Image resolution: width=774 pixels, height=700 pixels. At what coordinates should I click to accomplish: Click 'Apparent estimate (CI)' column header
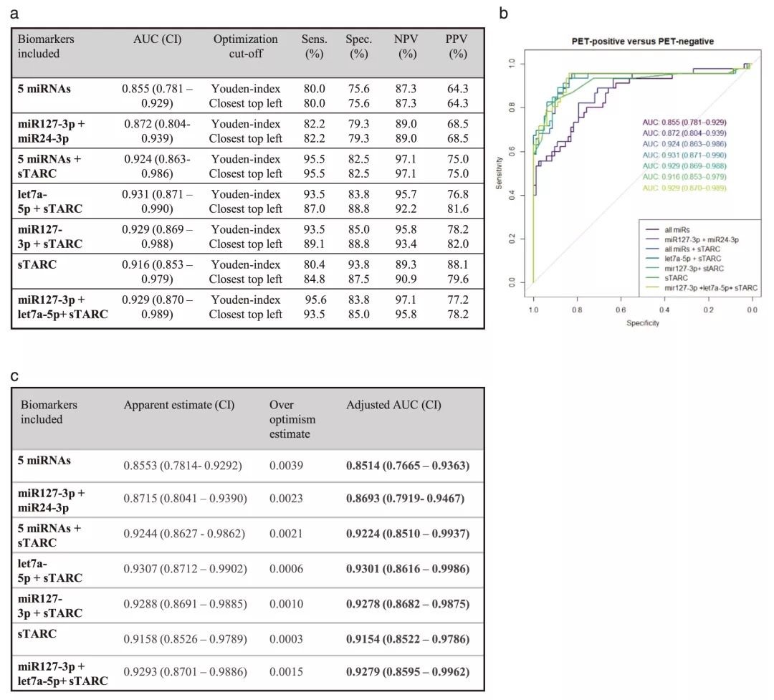pyautogui.click(x=179, y=405)
